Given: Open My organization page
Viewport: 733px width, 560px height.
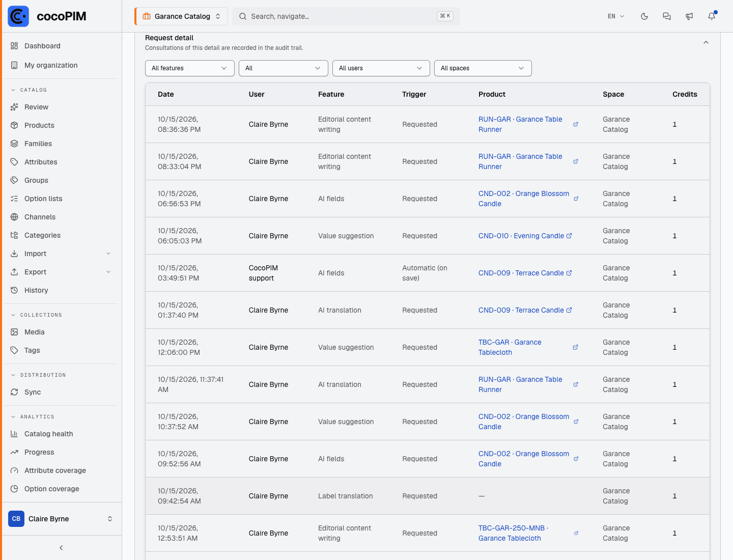Looking at the screenshot, I should coord(61,65).
